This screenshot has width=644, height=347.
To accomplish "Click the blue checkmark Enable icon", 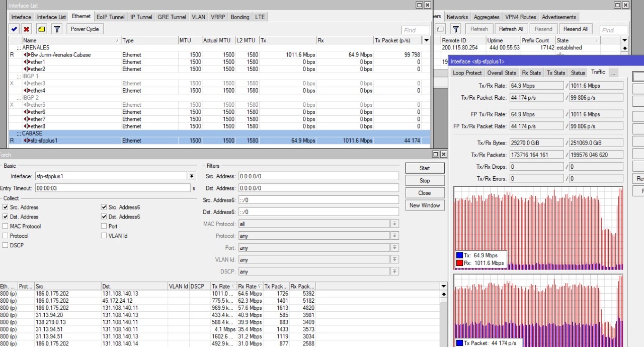I will pyautogui.click(x=15, y=29).
